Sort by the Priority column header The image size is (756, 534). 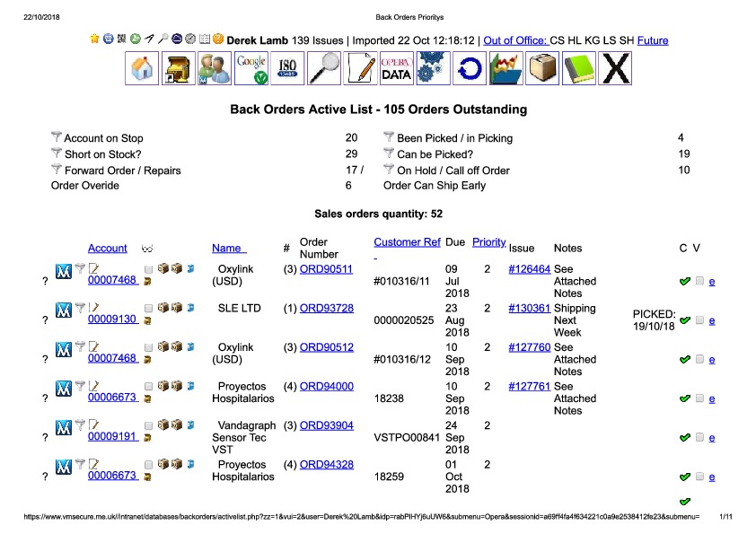pos(488,242)
